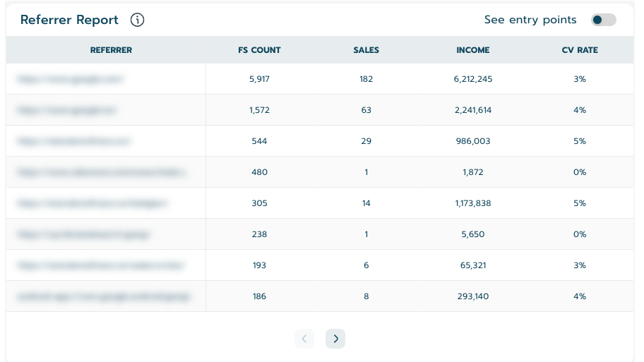Click the previous page arrow

[304, 339]
